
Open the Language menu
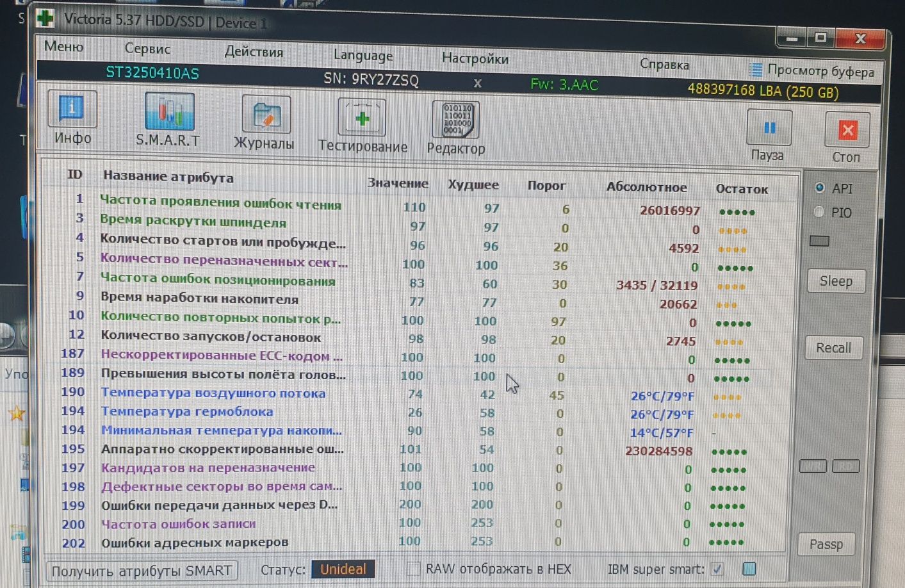[363, 56]
